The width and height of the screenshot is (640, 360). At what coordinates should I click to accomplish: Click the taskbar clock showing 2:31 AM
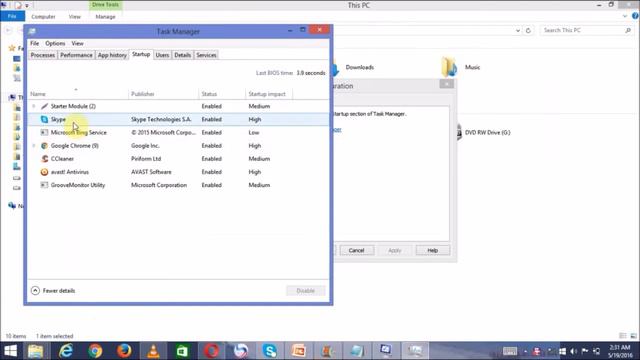(620, 351)
